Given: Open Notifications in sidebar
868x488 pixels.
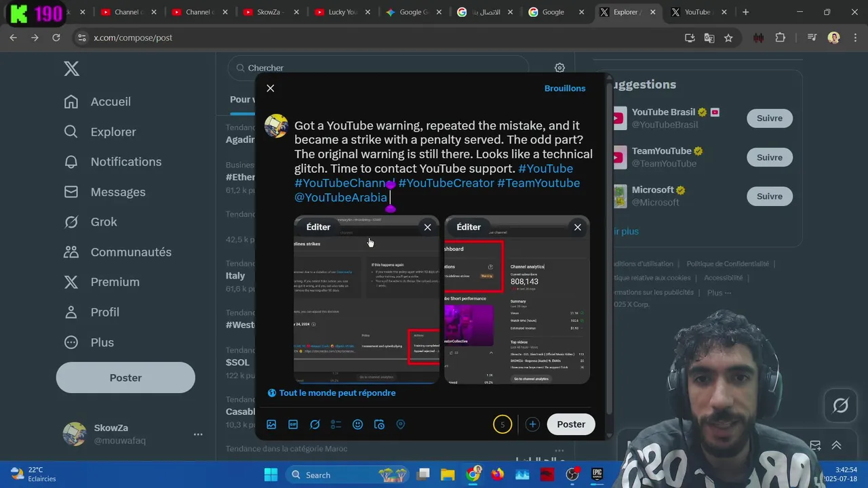Looking at the screenshot, I should tap(113, 161).
